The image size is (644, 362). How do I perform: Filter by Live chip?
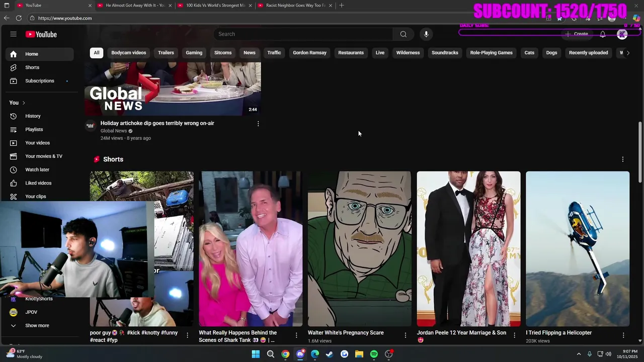click(380, 53)
